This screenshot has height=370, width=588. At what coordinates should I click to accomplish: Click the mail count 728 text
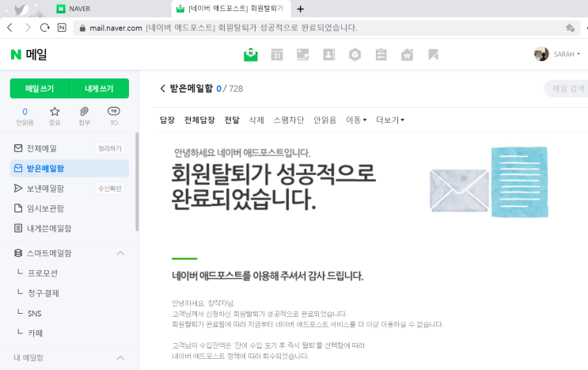tap(236, 89)
